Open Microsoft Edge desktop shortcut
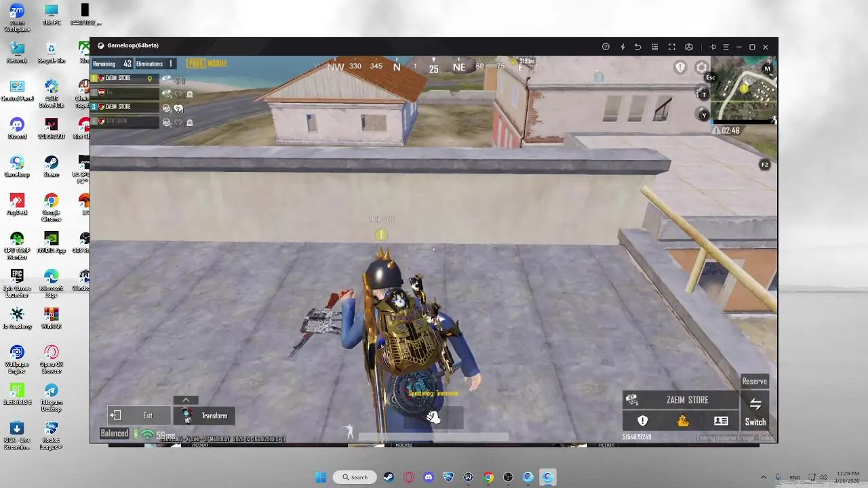This screenshot has height=488, width=868. tap(52, 283)
